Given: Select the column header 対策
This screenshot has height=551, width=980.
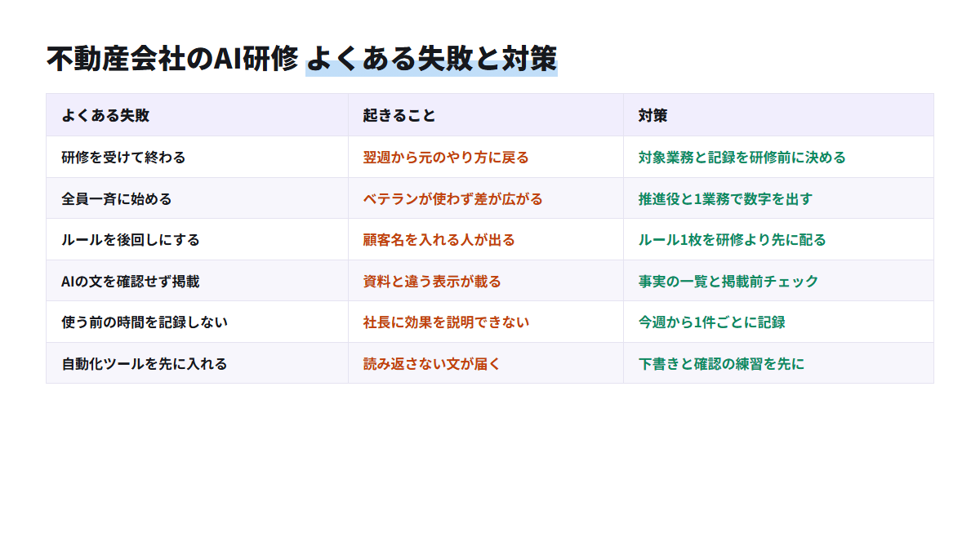Looking at the screenshot, I should (778, 115).
